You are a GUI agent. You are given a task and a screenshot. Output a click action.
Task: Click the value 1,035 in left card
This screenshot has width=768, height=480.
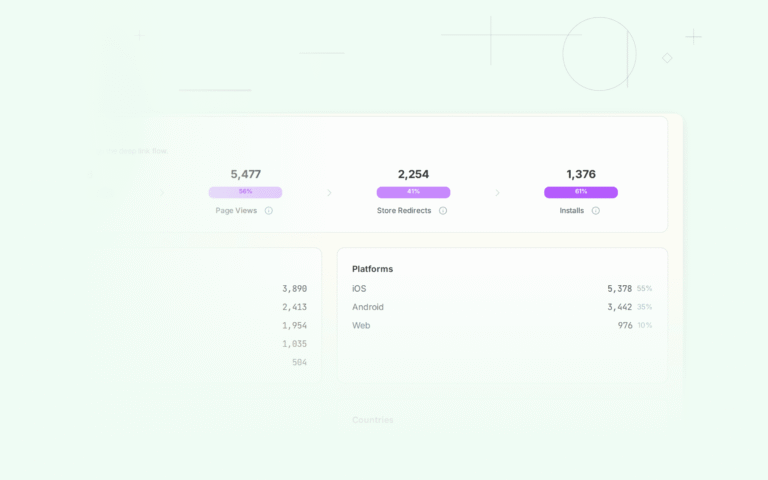click(294, 344)
